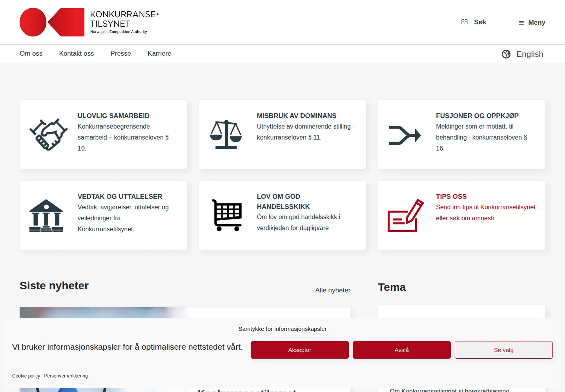Click 'Send inn tips til Konkurransetilsynet' text
This screenshot has width=565, height=392.
pos(485,207)
